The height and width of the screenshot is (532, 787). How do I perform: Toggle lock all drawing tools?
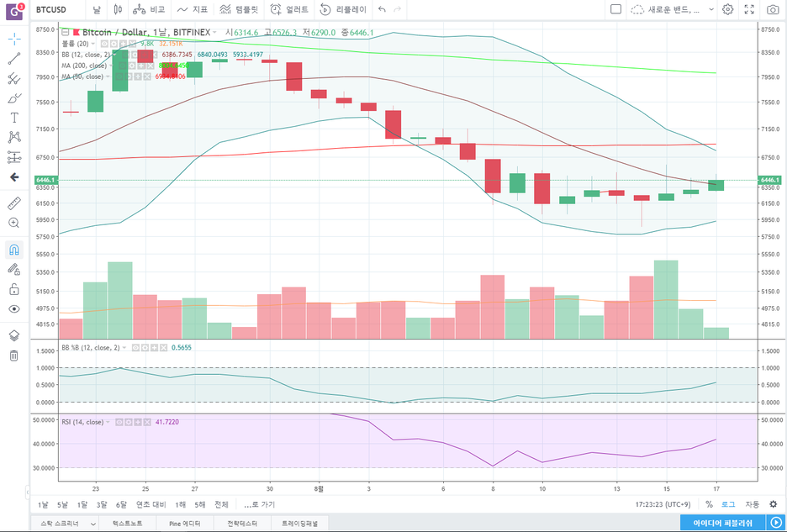coord(14,289)
